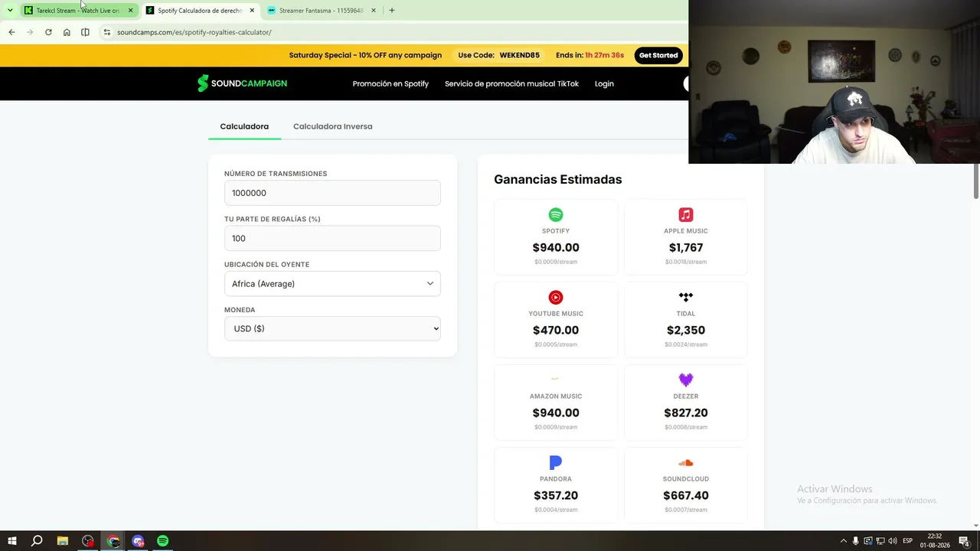Viewport: 980px width, 551px height.
Task: Click the Spotify $940.00 earnings amount
Action: (556, 248)
